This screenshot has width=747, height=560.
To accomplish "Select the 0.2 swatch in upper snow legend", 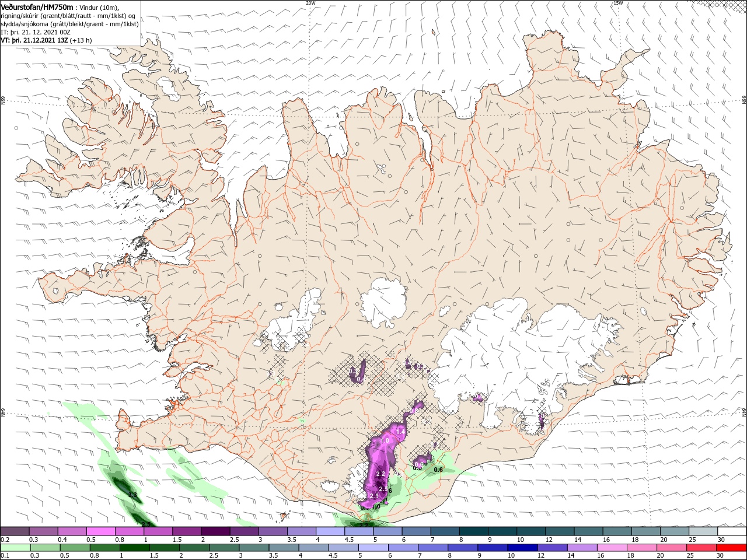I will tap(15, 531).
